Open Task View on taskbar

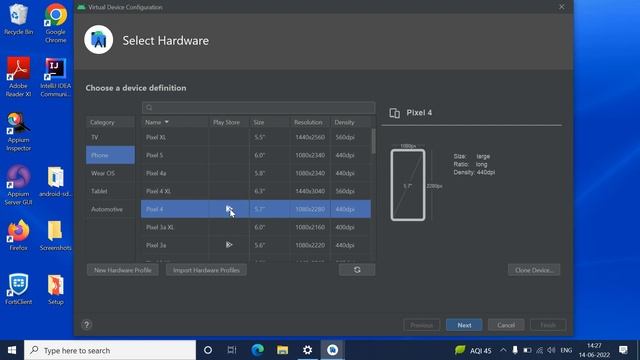(x=232, y=350)
